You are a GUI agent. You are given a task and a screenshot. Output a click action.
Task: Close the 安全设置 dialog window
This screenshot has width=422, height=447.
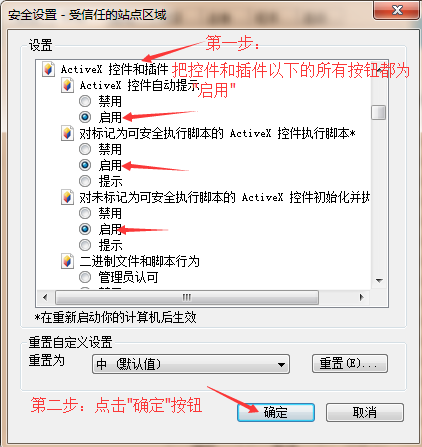pyautogui.click(x=396, y=10)
